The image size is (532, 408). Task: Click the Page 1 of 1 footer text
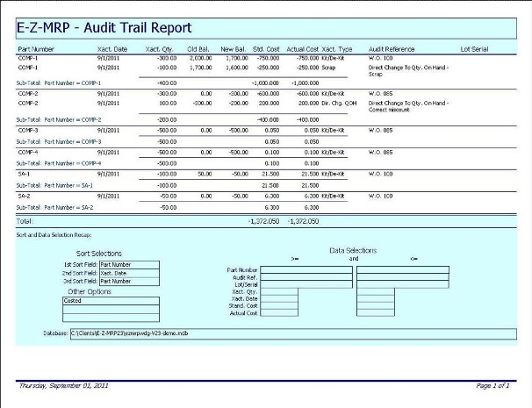[x=492, y=386]
